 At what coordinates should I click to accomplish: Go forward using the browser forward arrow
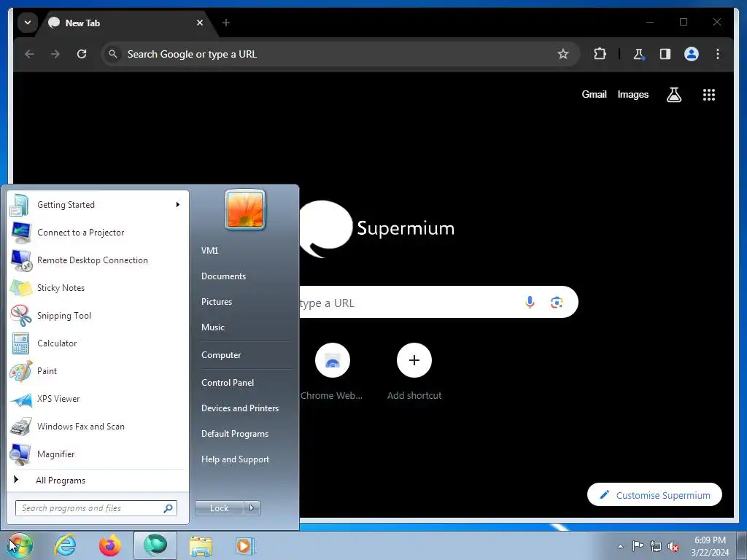click(55, 54)
